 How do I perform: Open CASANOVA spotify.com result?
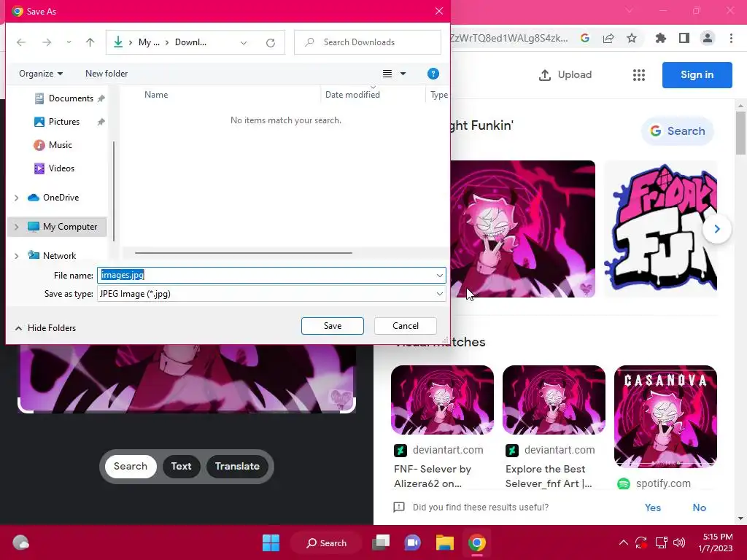tap(665, 427)
